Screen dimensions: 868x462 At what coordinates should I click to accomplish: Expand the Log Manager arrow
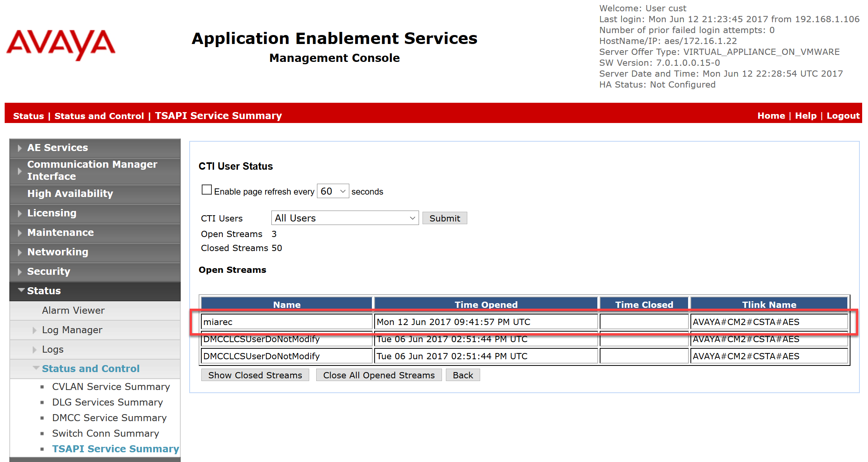34,330
